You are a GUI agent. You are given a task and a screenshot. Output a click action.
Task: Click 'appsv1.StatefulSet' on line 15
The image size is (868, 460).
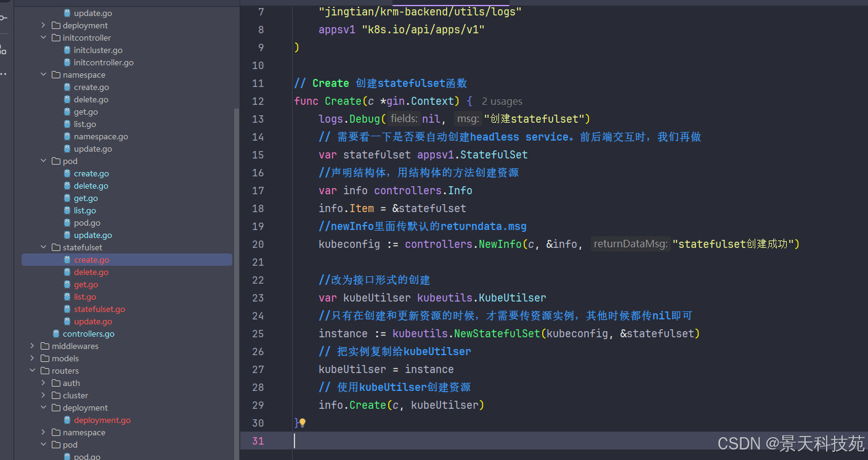473,155
